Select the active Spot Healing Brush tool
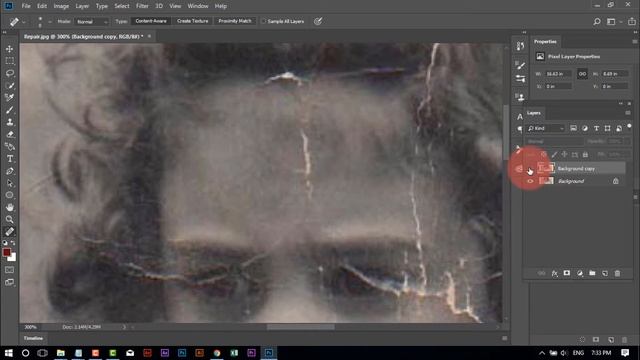 coord(9,231)
